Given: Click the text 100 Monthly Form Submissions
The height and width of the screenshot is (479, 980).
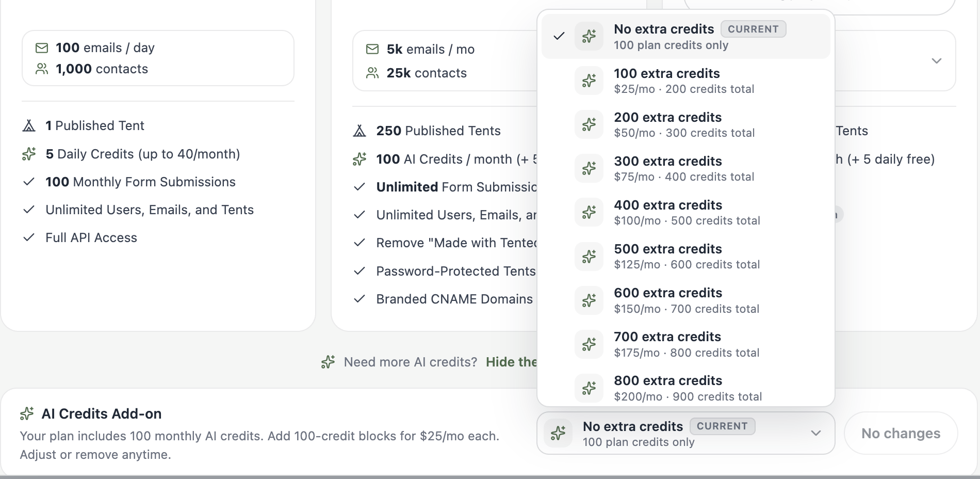Looking at the screenshot, I should point(140,182).
